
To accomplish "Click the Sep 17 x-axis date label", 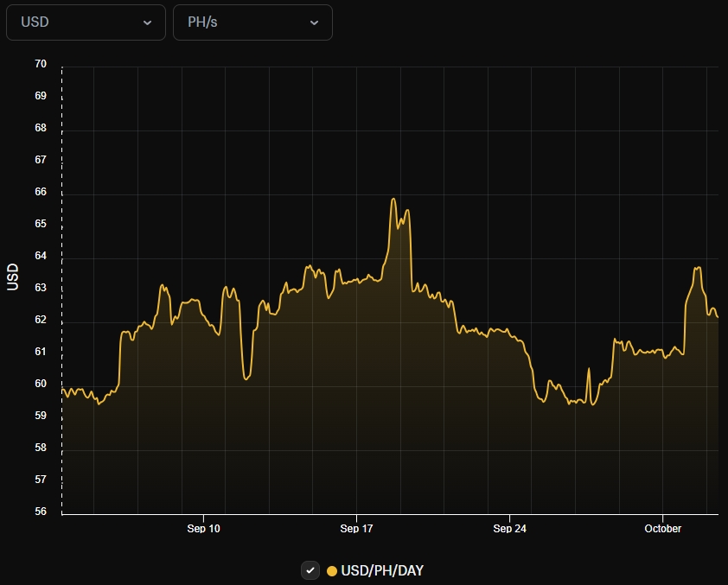I will [356, 528].
